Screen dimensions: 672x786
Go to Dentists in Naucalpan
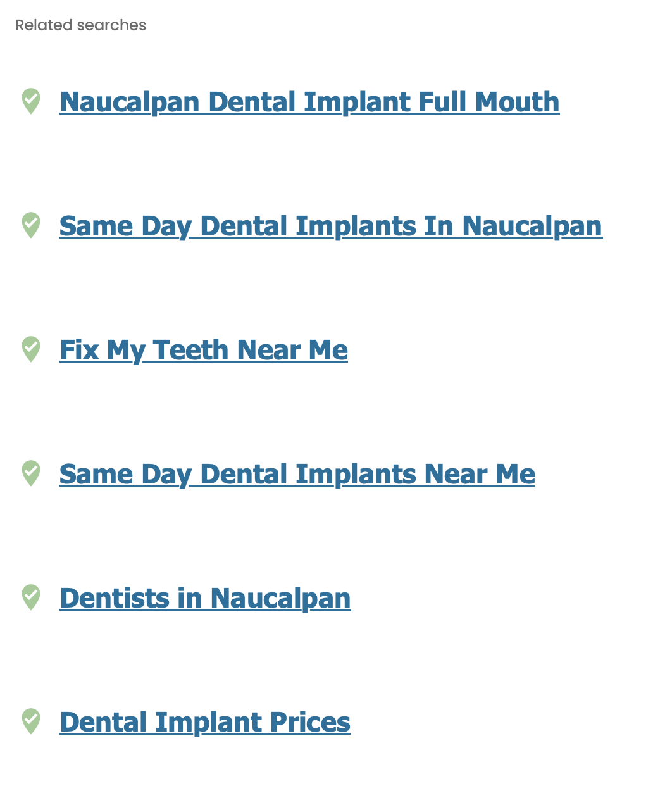click(x=205, y=598)
